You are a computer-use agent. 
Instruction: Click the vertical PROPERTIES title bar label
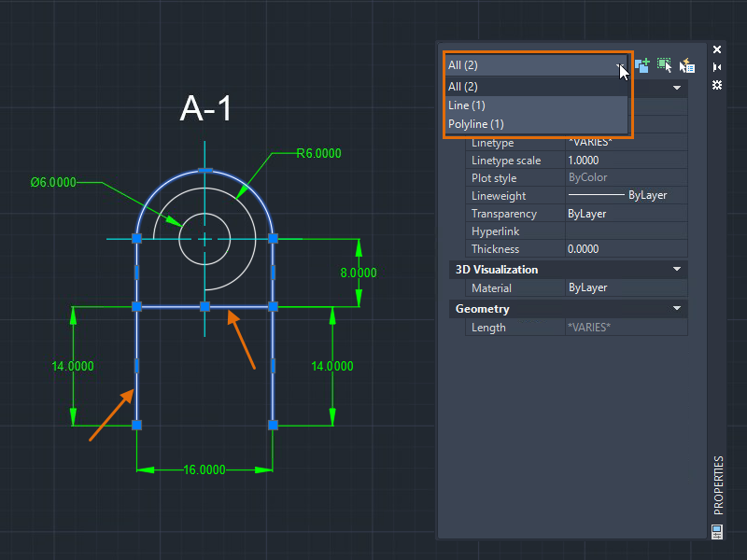(x=718, y=485)
